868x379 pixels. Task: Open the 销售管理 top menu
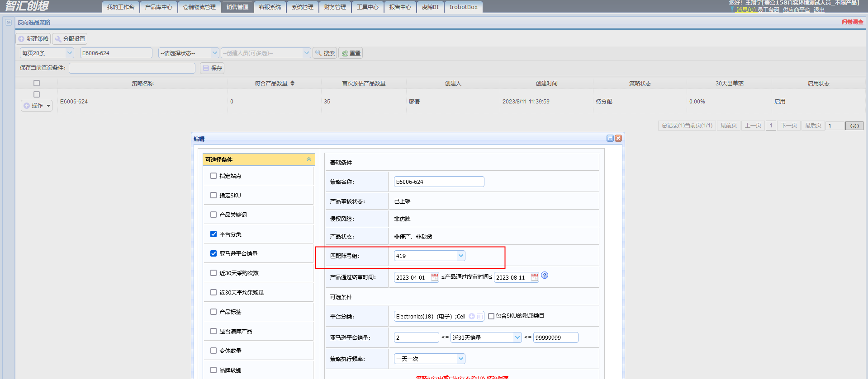click(x=237, y=7)
